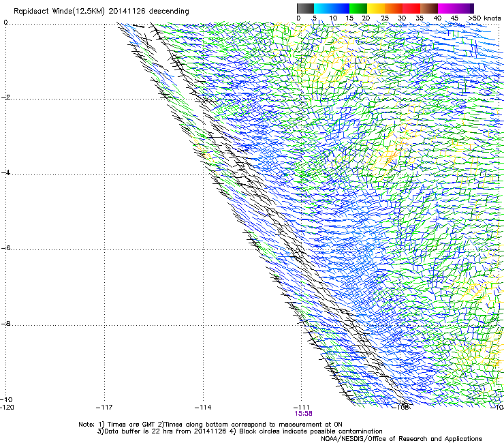Click the blue 10-15 knots legend segment
504x443 pixels.
[341, 8]
